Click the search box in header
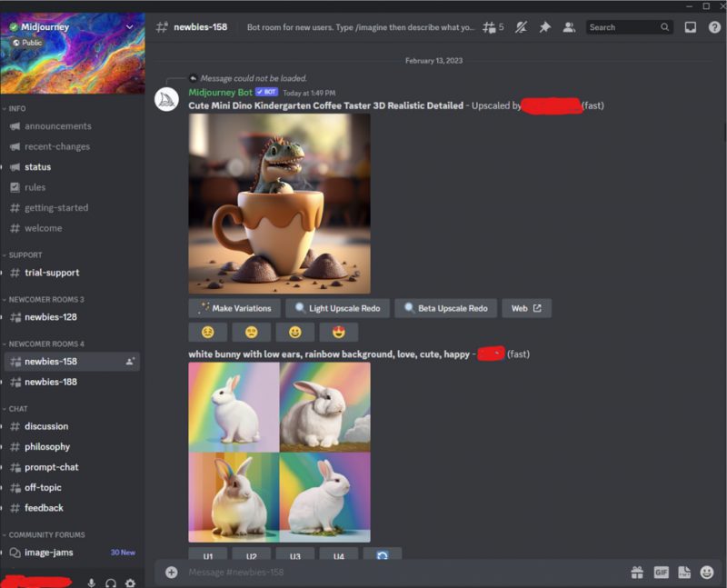Viewport: 727px width, 588px height. 627,27
